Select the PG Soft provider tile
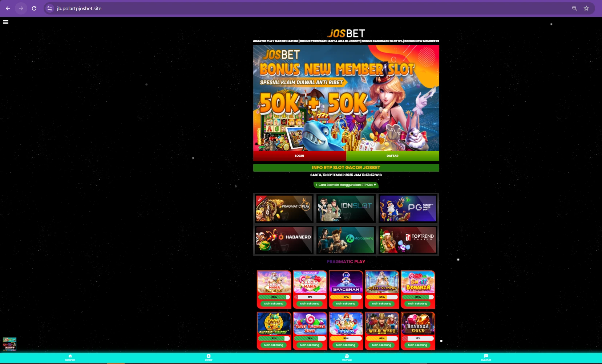Screen dimensions: 602x364 pos(408,208)
